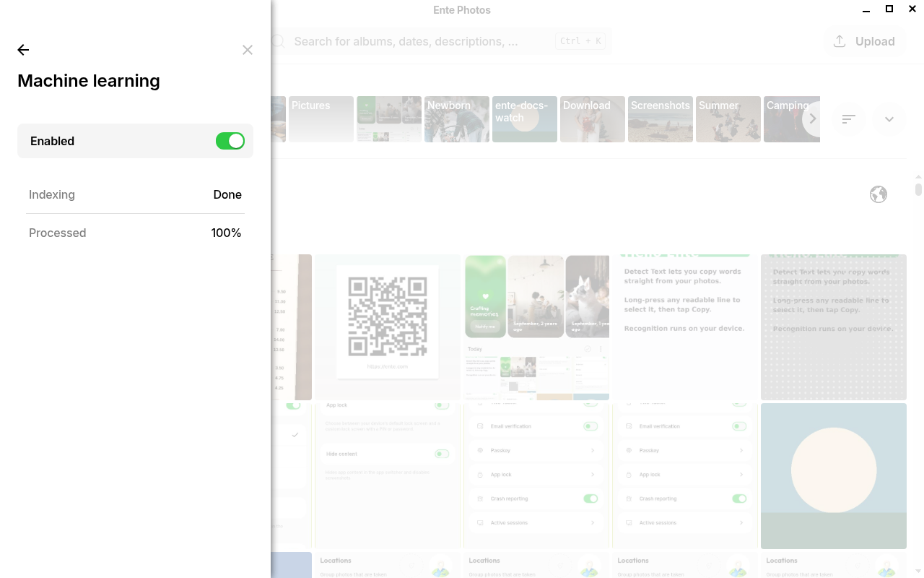This screenshot has height=578, width=924.
Task: Show next albums with the right chevron
Action: coord(813,119)
